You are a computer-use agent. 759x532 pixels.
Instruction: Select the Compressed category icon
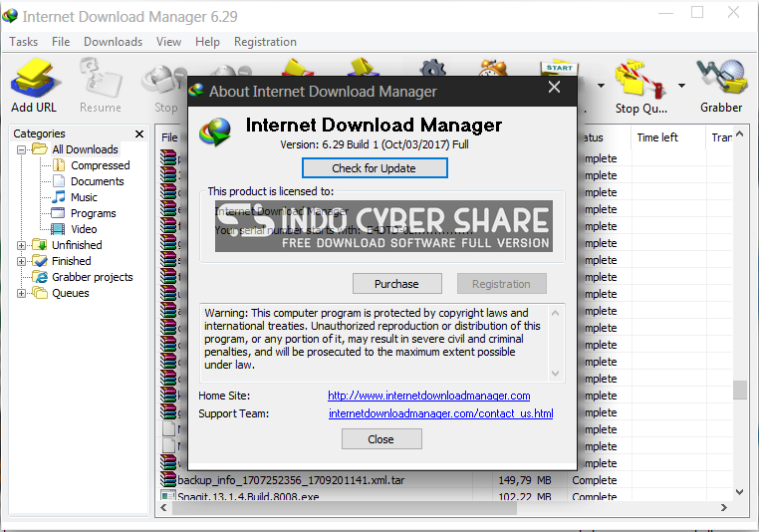(x=59, y=165)
